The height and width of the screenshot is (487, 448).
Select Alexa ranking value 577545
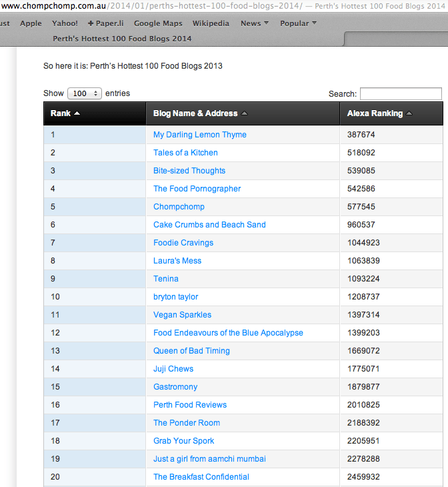tap(361, 207)
